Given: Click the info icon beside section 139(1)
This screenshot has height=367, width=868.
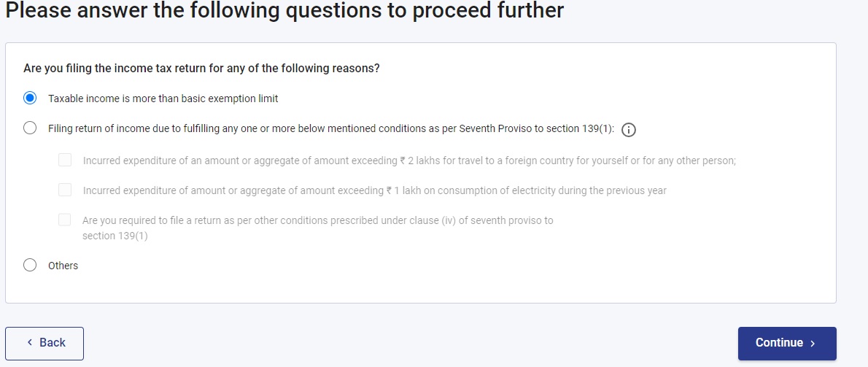Looking at the screenshot, I should 629,130.
